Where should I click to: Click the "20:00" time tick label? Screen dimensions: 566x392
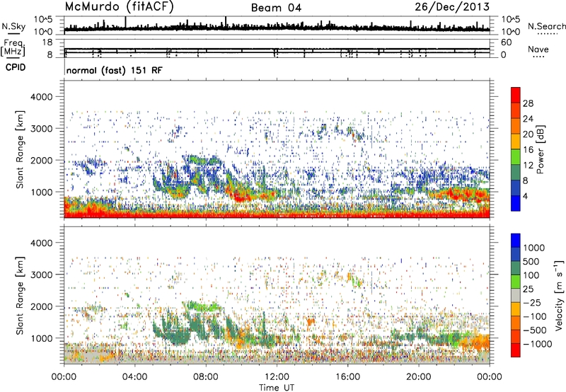point(418,377)
